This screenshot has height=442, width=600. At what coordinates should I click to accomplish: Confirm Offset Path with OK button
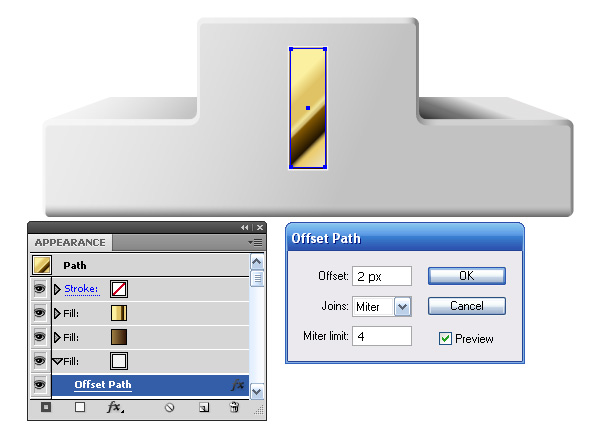[467, 276]
